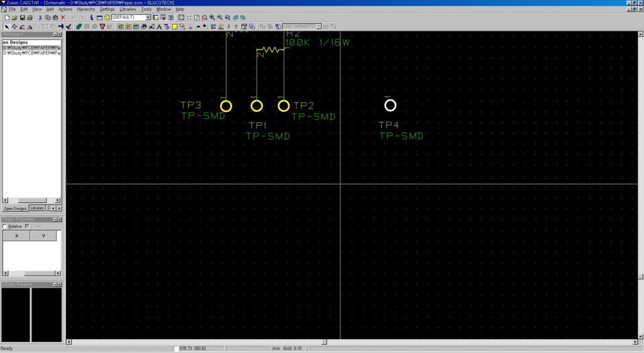Click the R2 resistor zigzag symbol

point(270,50)
